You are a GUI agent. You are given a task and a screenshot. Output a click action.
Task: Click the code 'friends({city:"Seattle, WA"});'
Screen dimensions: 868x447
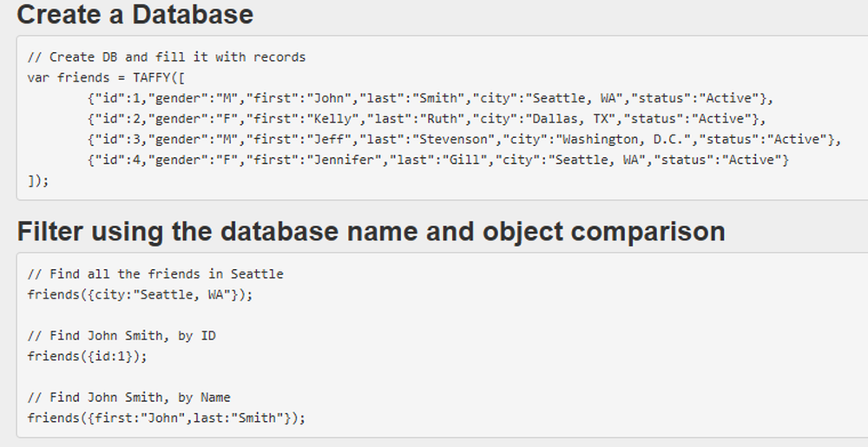140,295
